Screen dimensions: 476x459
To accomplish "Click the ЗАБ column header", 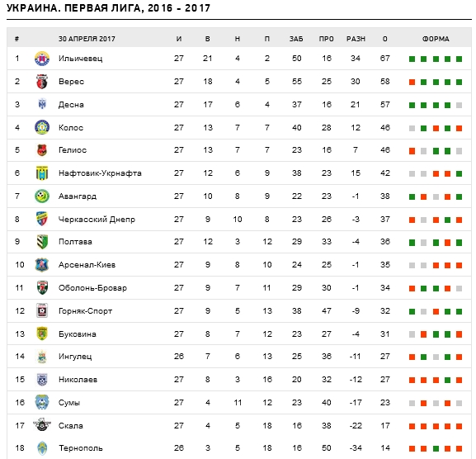I will [296, 39].
